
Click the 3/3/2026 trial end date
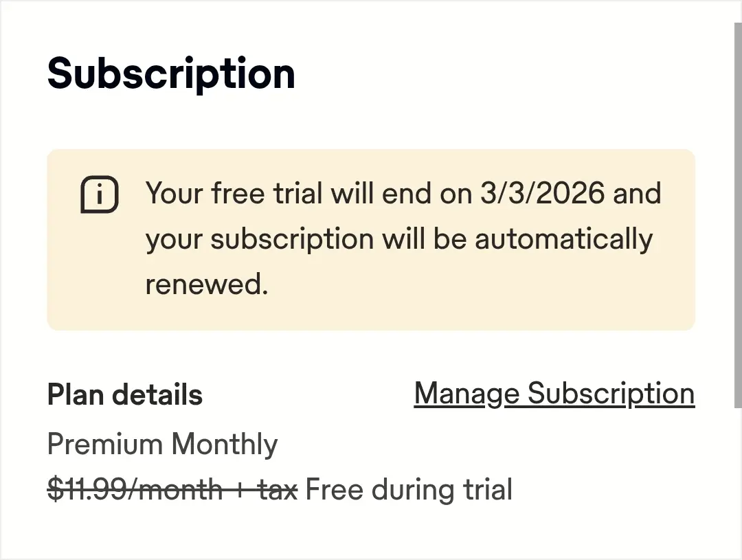[542, 193]
